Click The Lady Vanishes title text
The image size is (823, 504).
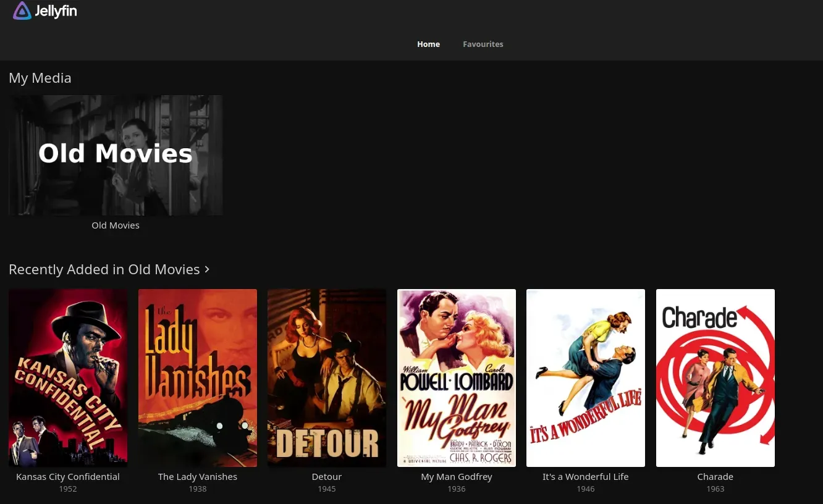[198, 477]
